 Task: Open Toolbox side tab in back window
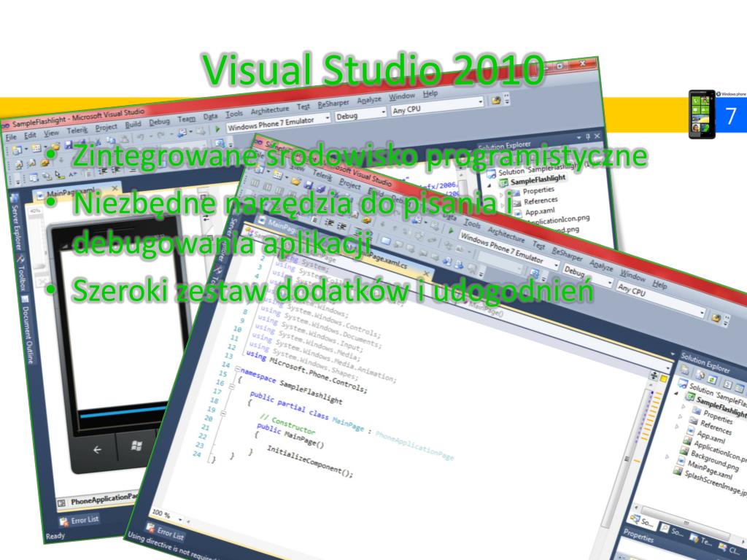click(22, 273)
